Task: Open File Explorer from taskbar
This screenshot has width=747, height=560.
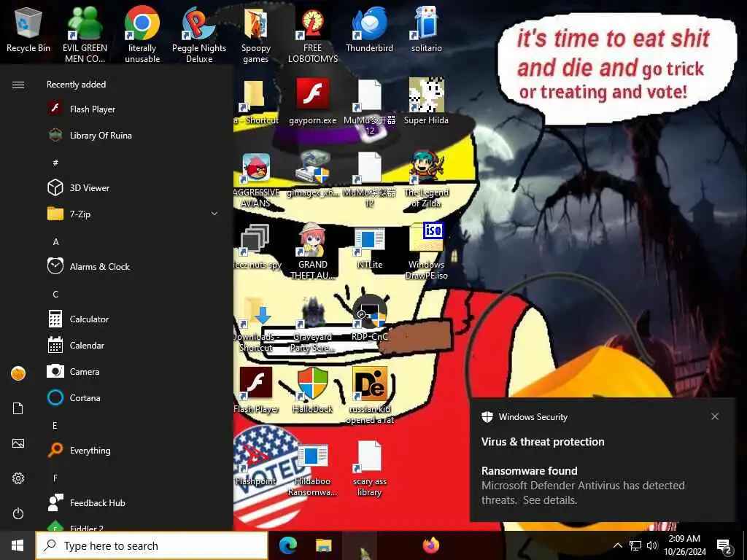Action: click(323, 545)
